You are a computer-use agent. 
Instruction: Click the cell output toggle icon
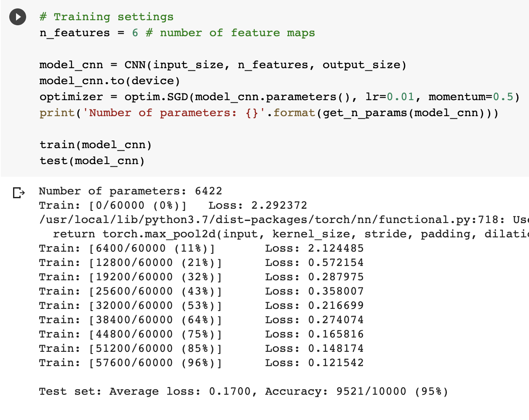coord(19,193)
